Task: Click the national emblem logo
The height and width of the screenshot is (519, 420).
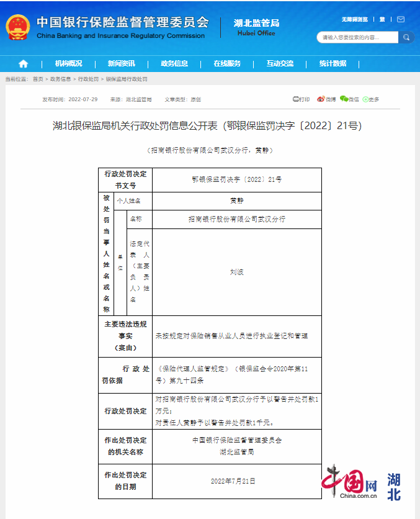Action: [18, 27]
